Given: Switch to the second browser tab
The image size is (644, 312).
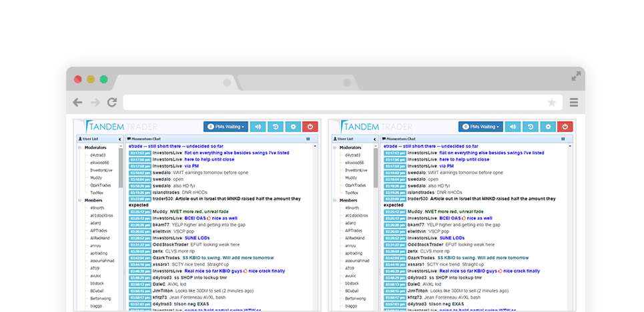Looking at the screenshot, I should [298, 83].
